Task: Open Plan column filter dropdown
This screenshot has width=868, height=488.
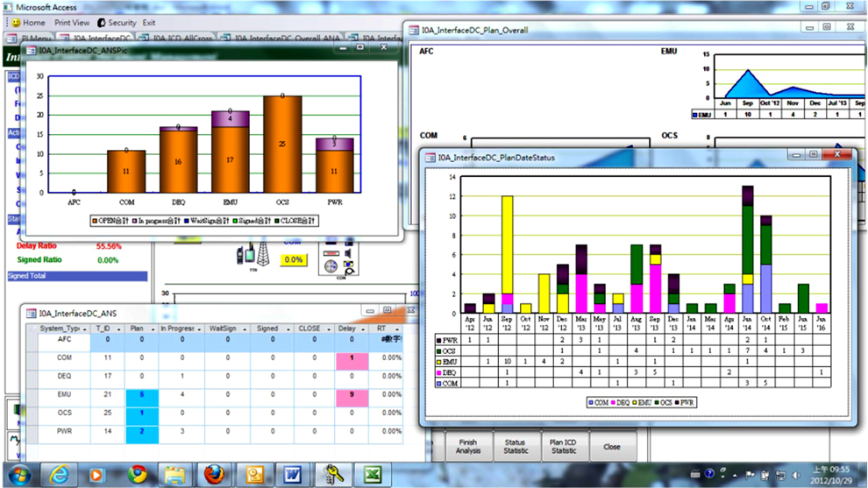Action: tap(153, 329)
